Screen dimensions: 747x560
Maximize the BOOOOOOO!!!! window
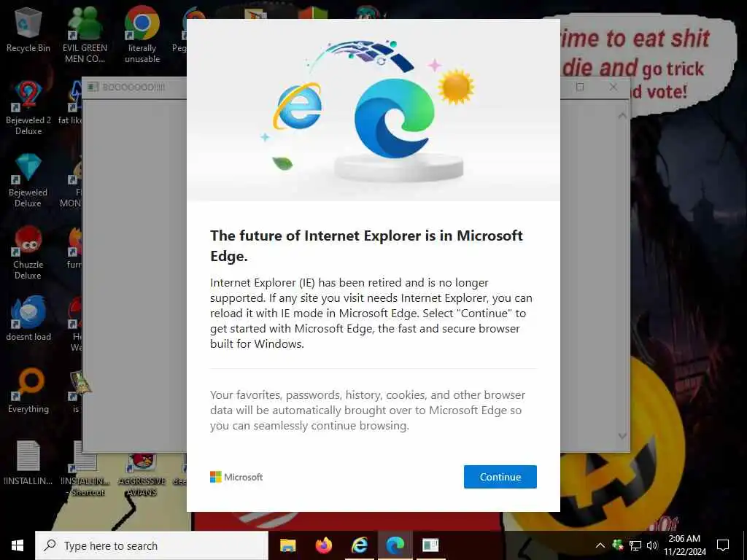click(x=580, y=87)
